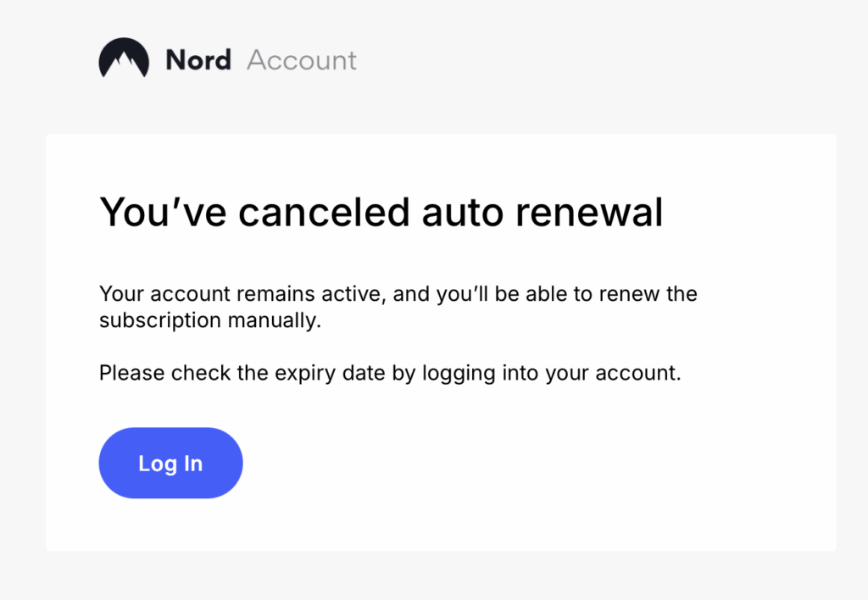
Task: Click the bold "Nord" wordmark
Action: [198, 60]
